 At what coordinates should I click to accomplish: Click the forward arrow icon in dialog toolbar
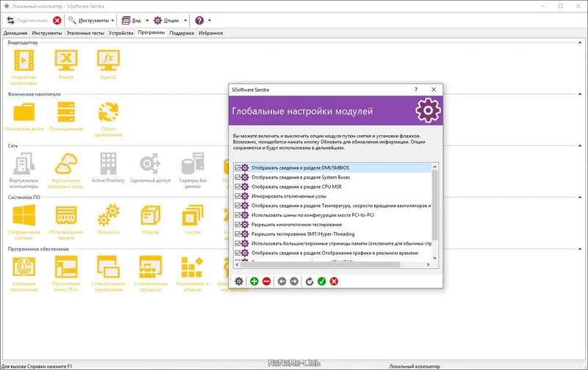pyautogui.click(x=295, y=281)
